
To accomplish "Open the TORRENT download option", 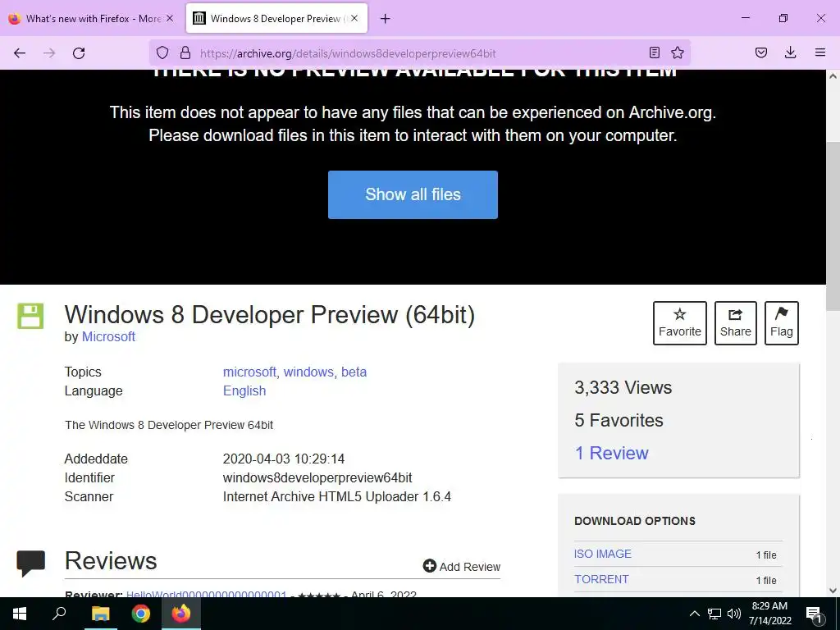I will click(x=601, y=579).
